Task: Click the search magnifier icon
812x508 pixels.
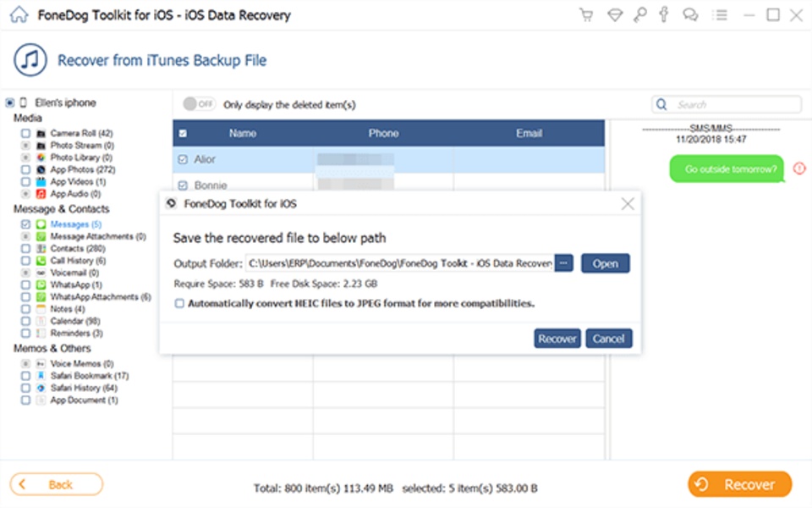Action: pyautogui.click(x=661, y=104)
